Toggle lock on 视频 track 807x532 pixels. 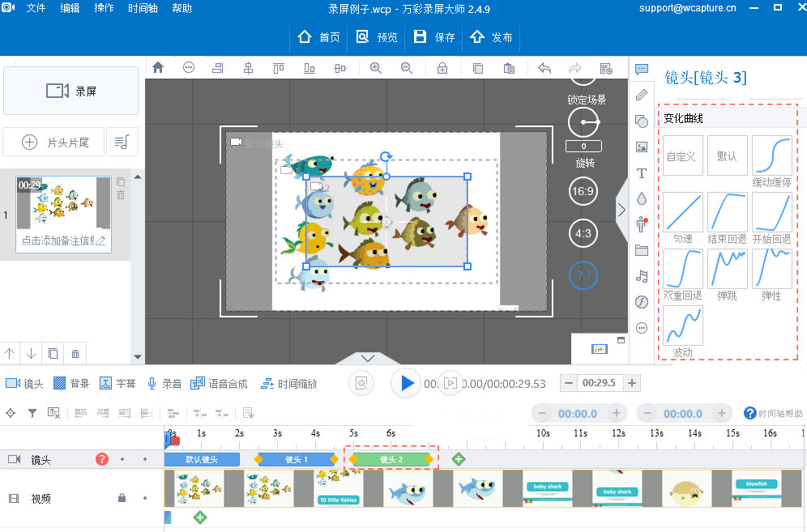click(122, 498)
